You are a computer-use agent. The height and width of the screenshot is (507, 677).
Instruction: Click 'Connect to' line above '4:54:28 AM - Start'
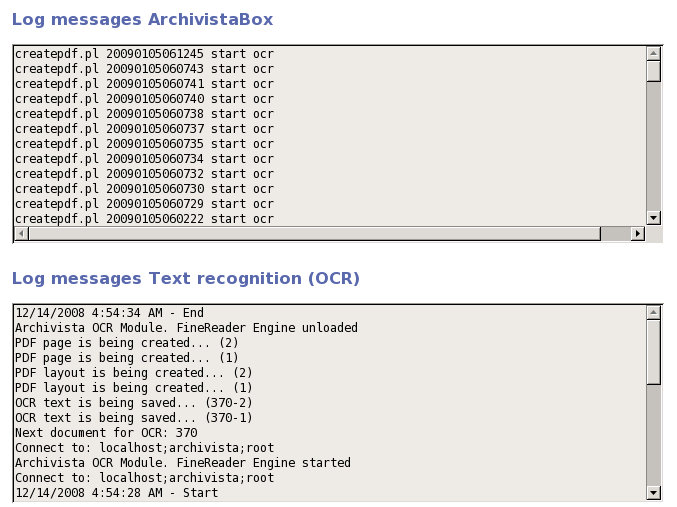[144, 478]
